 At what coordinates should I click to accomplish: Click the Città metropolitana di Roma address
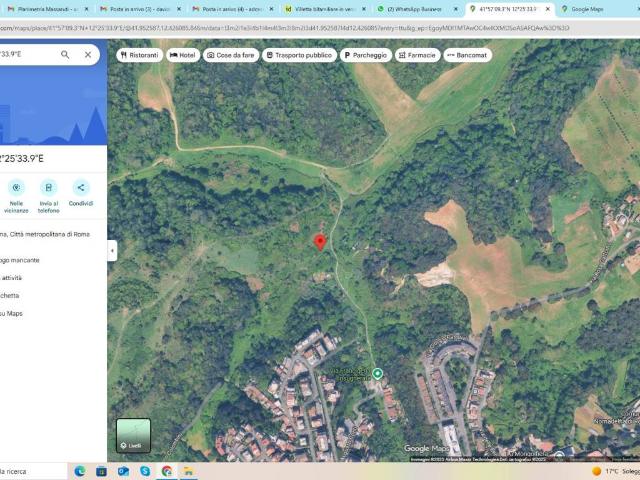click(x=45, y=234)
